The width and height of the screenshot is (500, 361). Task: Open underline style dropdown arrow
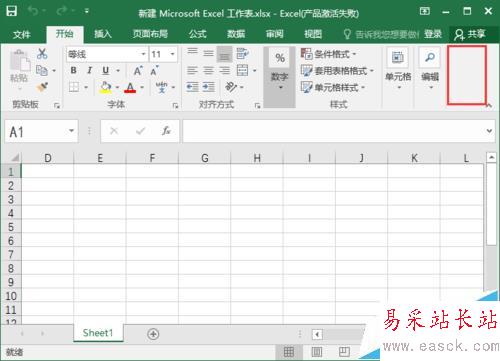118,71
